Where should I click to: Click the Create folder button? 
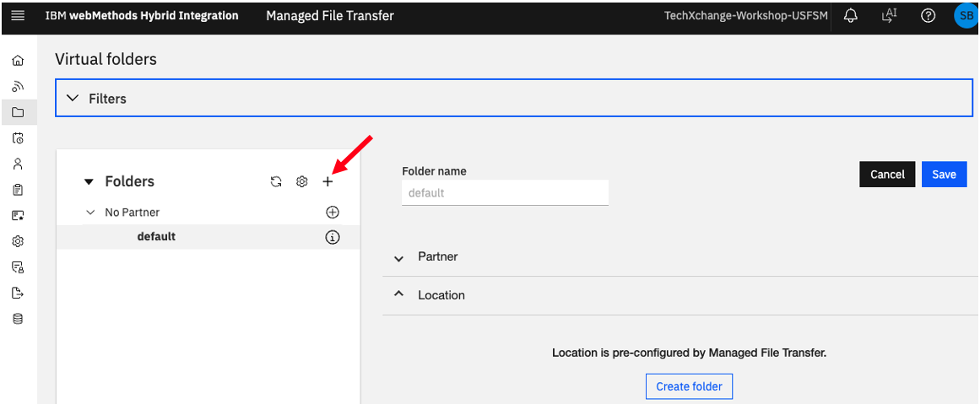click(x=689, y=386)
